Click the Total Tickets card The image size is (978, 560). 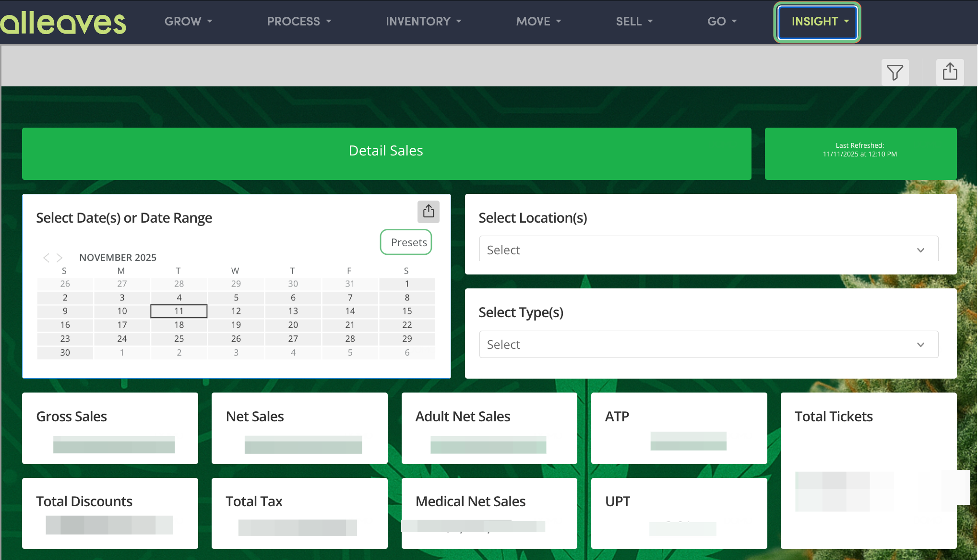click(869, 471)
